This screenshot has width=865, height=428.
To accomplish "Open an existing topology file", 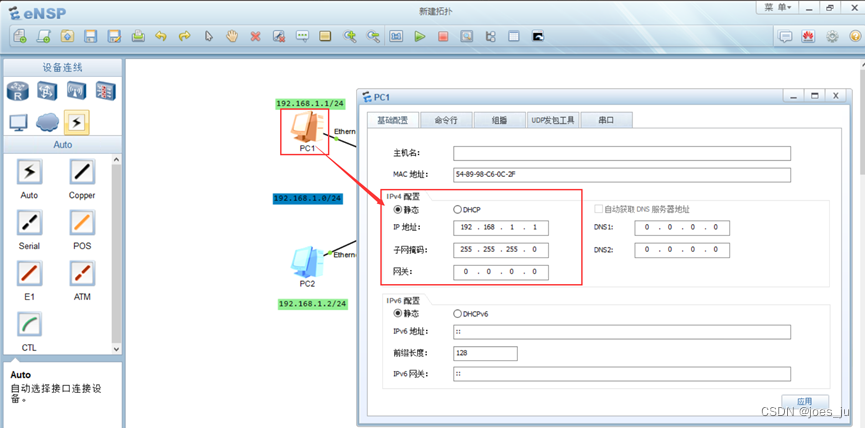I will [x=67, y=36].
